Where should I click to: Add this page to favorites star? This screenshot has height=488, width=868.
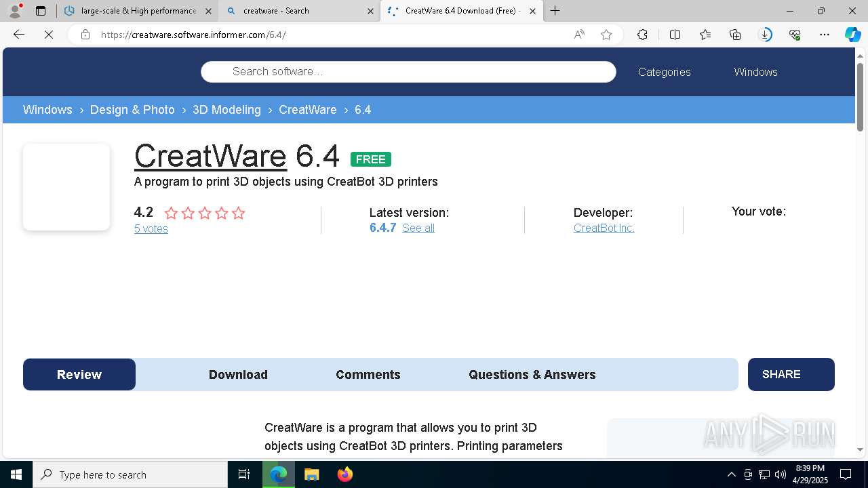pos(606,35)
